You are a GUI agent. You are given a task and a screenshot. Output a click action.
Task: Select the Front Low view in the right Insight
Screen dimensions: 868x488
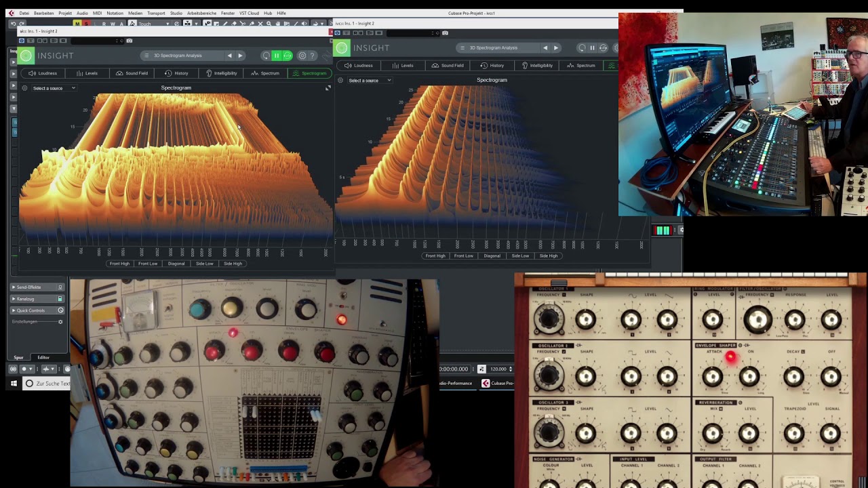pos(464,256)
